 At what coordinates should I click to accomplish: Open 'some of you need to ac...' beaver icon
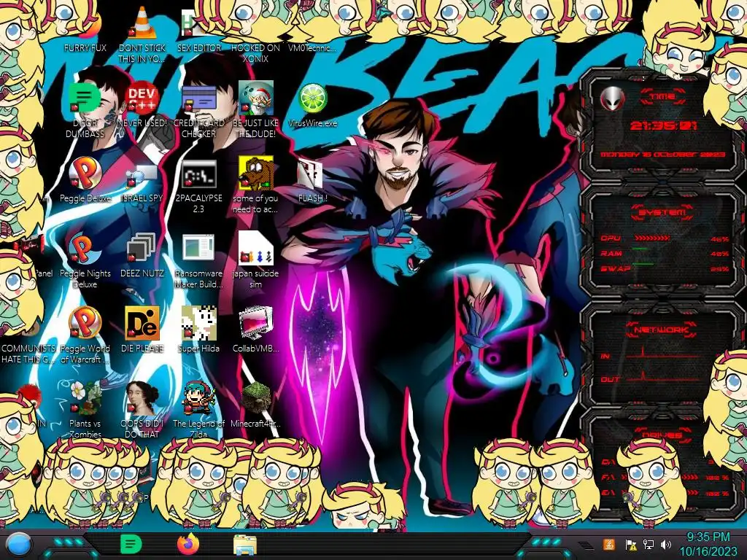(255, 174)
